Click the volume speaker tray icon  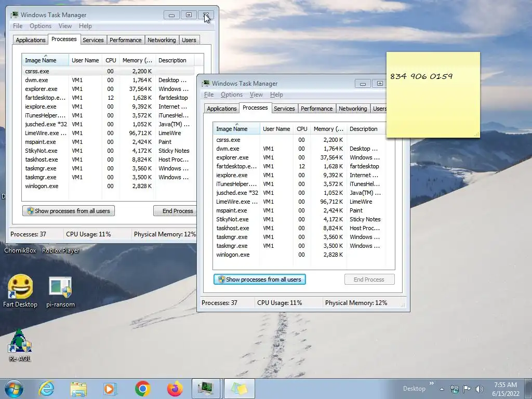[480, 389]
